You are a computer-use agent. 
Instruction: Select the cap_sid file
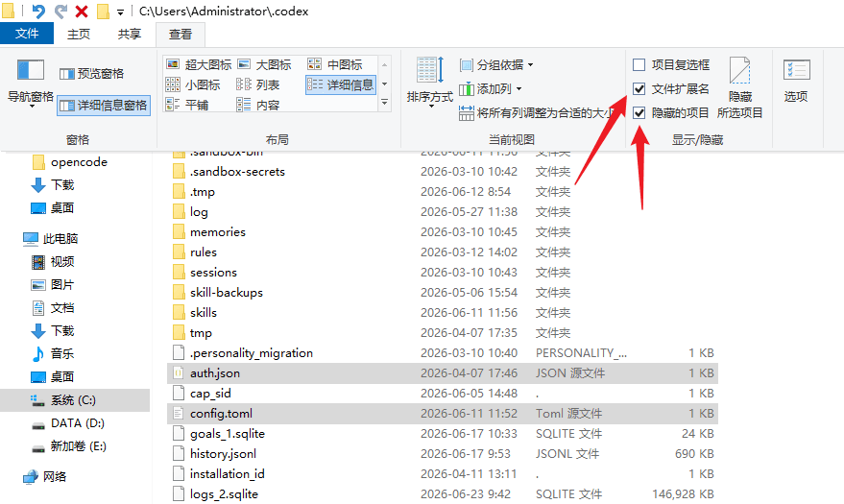pos(210,394)
